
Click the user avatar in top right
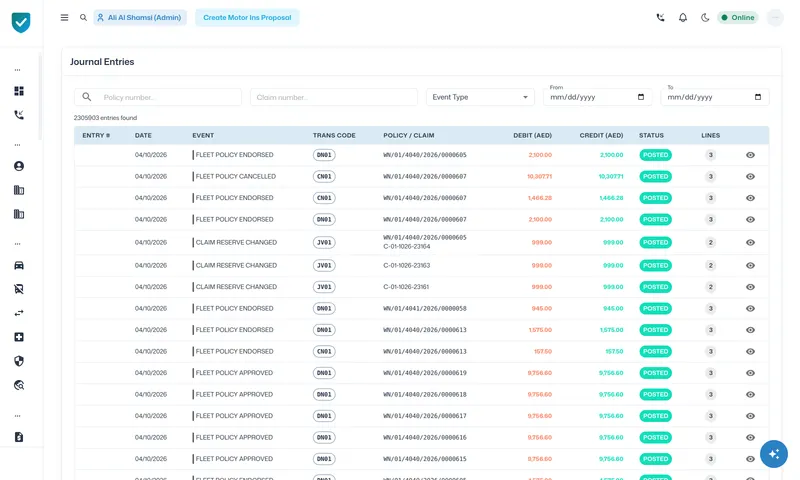point(775,17)
